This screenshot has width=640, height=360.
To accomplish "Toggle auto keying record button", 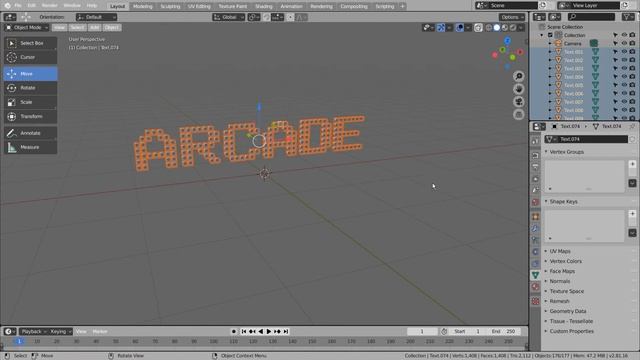I will pos(234,331).
